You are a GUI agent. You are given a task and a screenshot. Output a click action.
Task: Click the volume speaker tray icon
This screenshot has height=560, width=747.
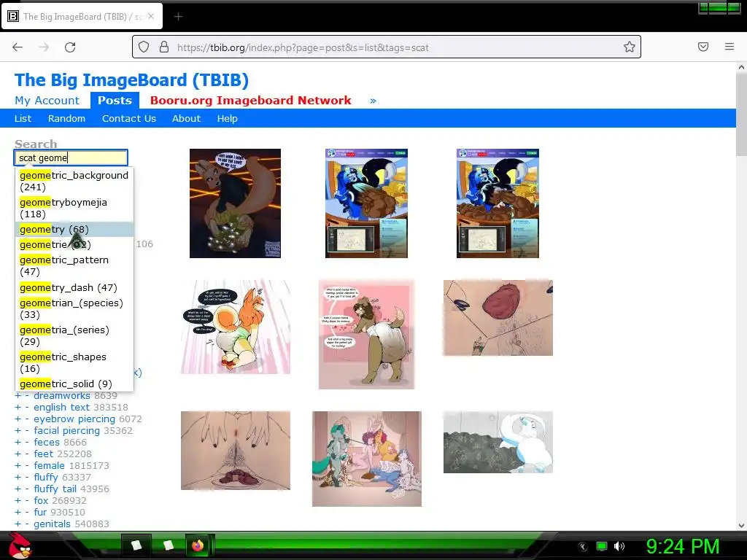click(x=619, y=546)
